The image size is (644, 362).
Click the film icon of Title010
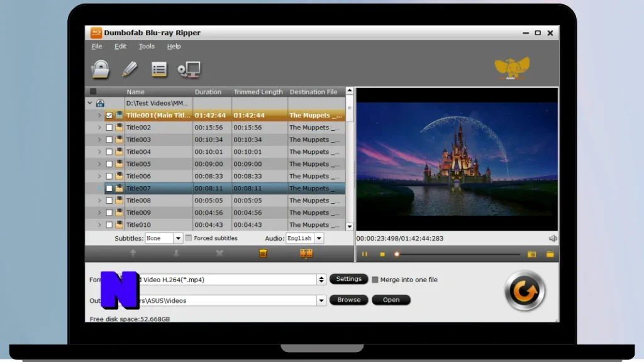[119, 224]
